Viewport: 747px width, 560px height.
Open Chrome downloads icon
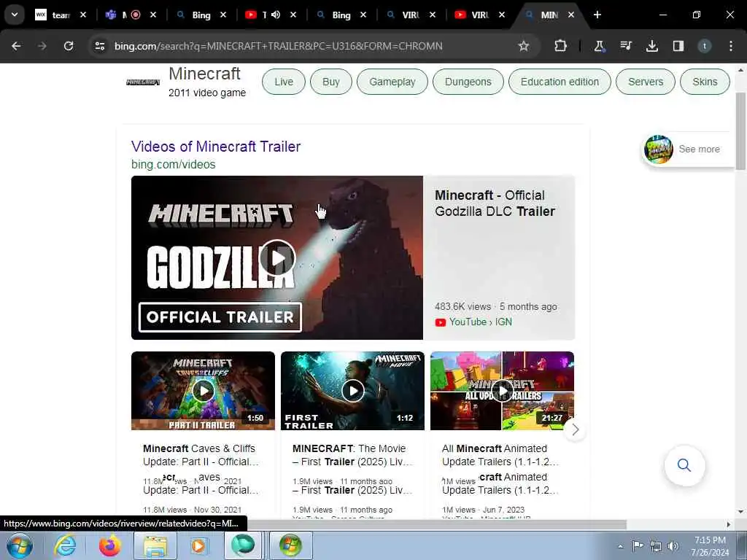point(651,46)
